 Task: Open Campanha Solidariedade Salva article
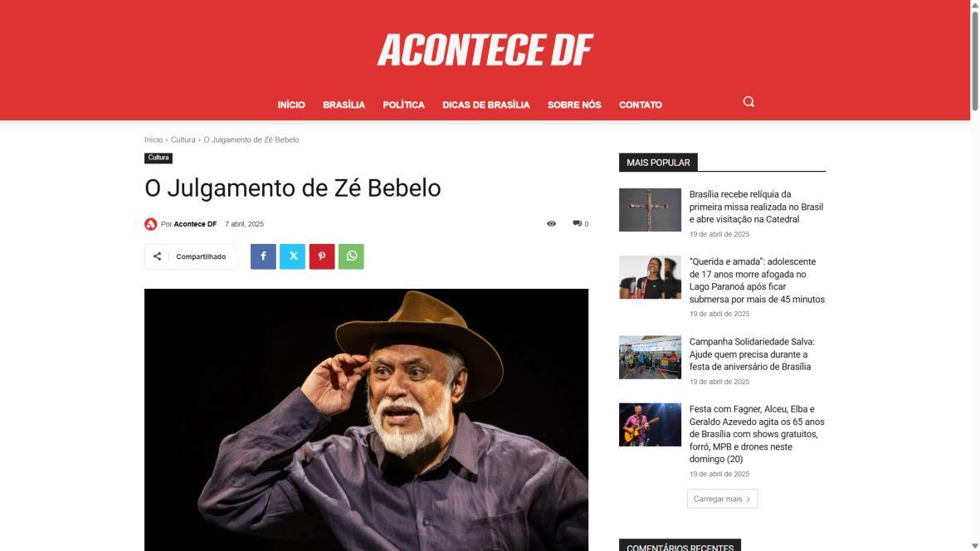click(x=752, y=354)
